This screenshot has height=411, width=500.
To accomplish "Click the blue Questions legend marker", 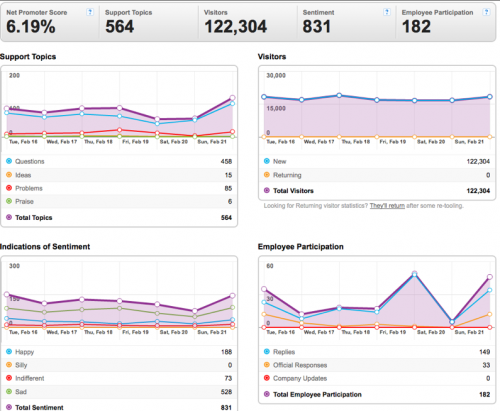I will coord(9,161).
